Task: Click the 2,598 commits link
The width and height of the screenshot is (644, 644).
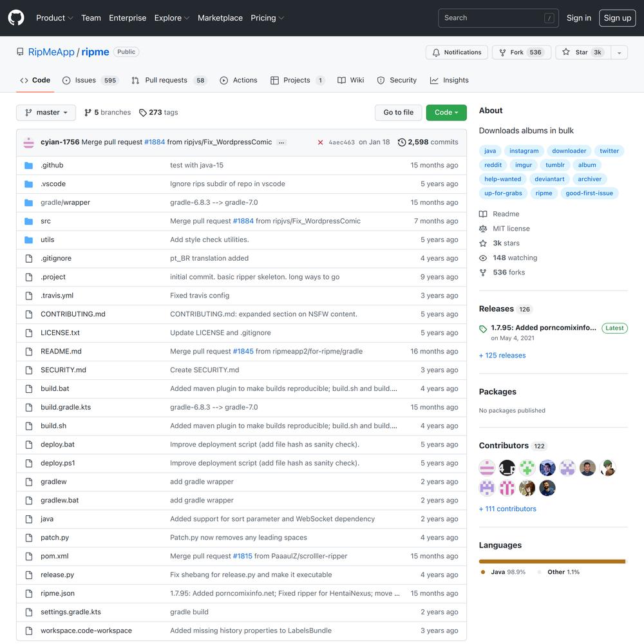Action: tap(428, 142)
